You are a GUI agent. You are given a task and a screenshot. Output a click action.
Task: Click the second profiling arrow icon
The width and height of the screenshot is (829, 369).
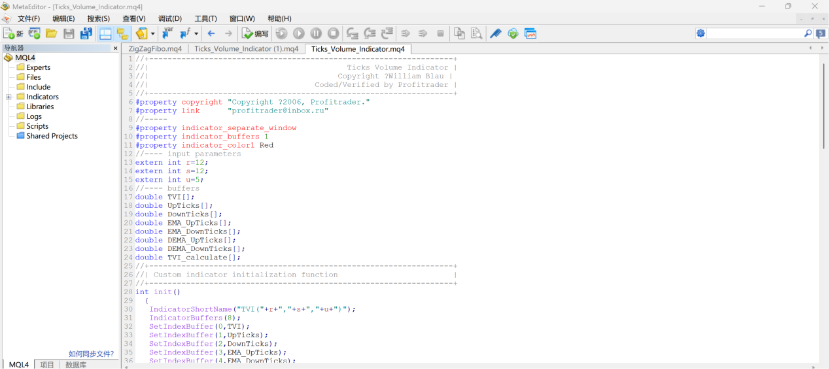[x=423, y=33]
